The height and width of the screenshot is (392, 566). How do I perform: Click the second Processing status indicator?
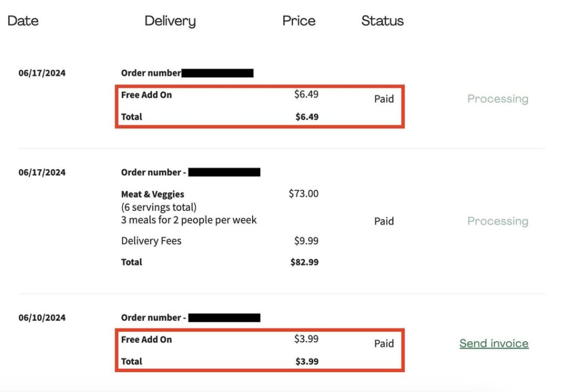coord(497,221)
